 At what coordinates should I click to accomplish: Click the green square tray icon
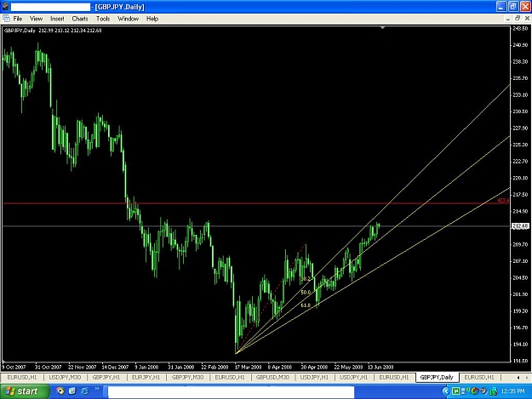(456, 391)
